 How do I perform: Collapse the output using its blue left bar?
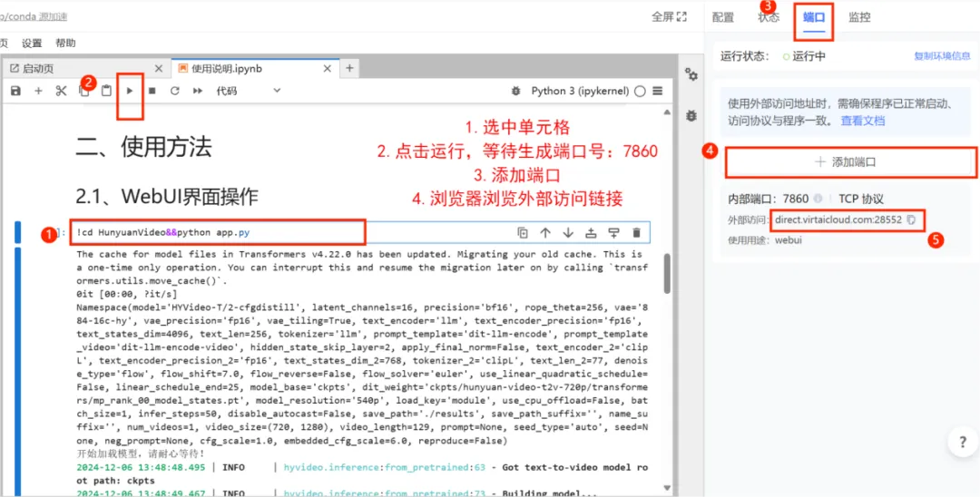(x=17, y=372)
